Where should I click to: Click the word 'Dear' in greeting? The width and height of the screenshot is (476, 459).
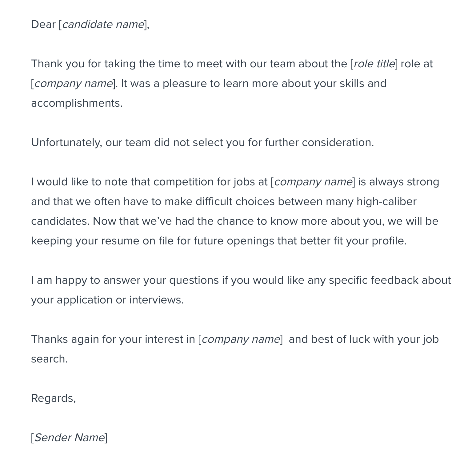click(x=43, y=25)
